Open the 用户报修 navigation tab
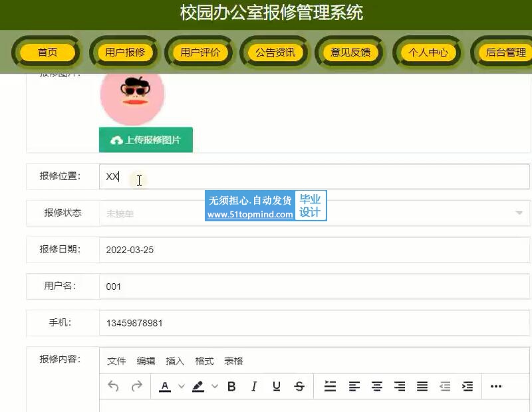Screen dimensions: 532x412 point(125,52)
